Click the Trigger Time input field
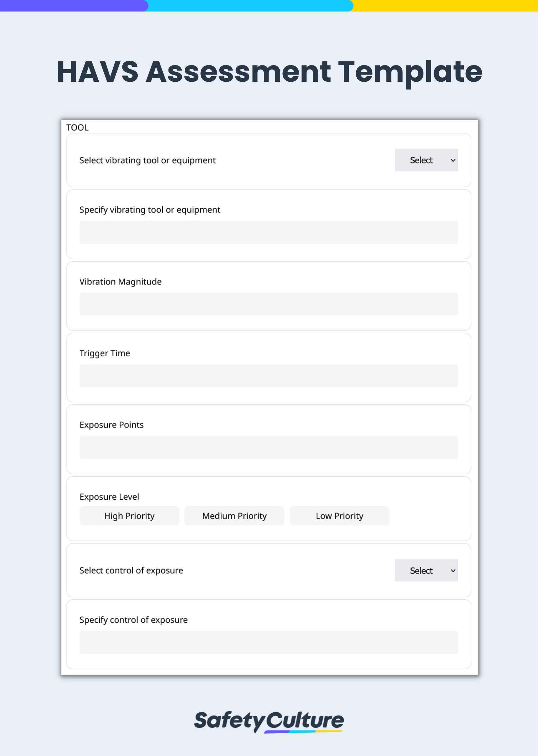The image size is (538, 756). coord(268,376)
